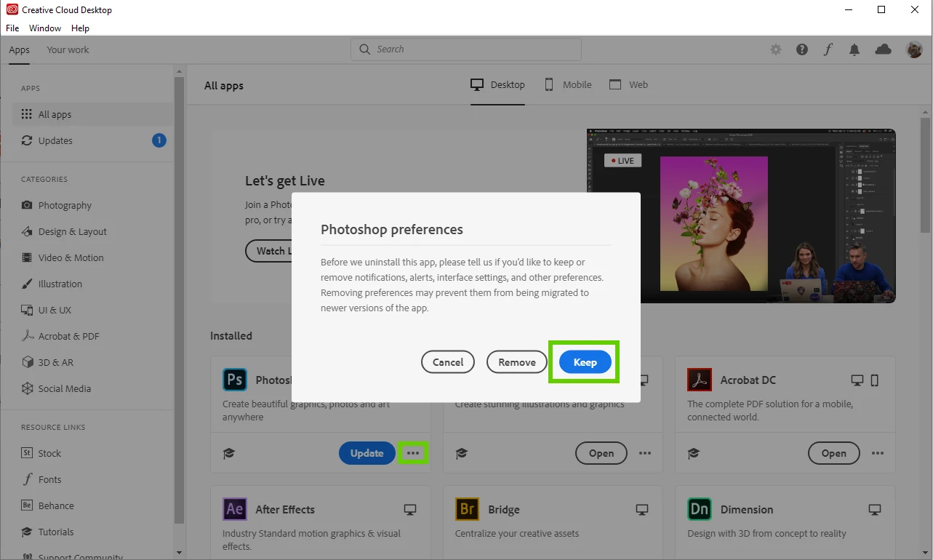This screenshot has height=560, width=933.
Task: Click the "Let's get Live" heading
Action: [285, 181]
